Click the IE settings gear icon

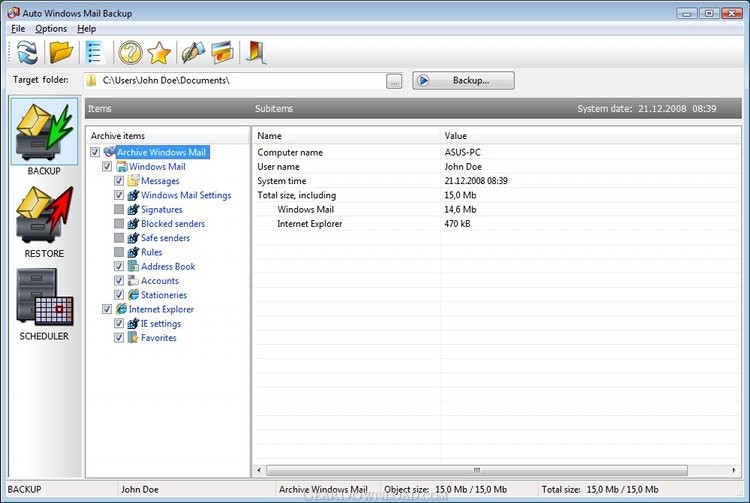tap(133, 323)
